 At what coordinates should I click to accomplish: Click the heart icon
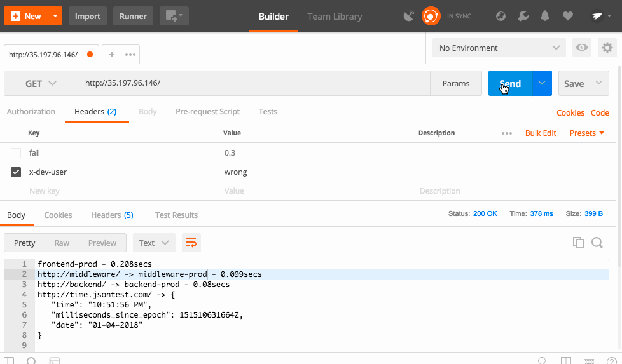tap(568, 17)
